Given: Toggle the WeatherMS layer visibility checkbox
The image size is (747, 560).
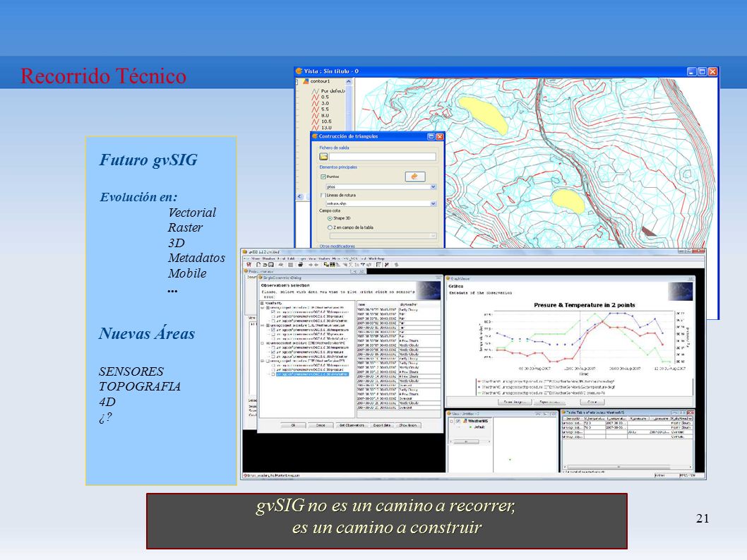Looking at the screenshot, I should point(458,422).
